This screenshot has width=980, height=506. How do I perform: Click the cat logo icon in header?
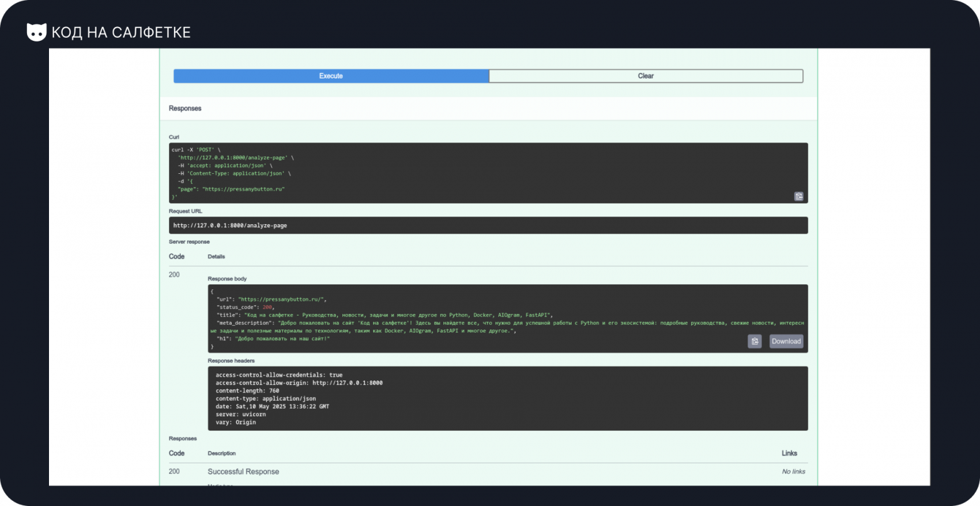point(36,32)
